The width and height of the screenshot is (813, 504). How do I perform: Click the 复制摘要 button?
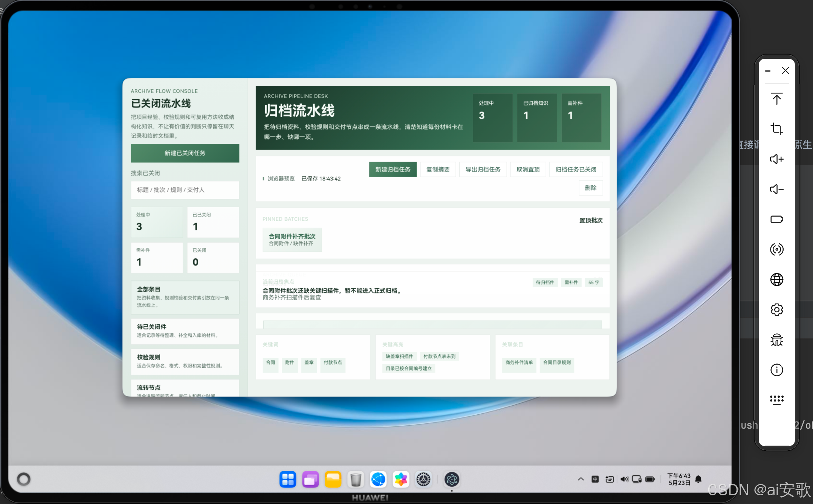click(438, 170)
